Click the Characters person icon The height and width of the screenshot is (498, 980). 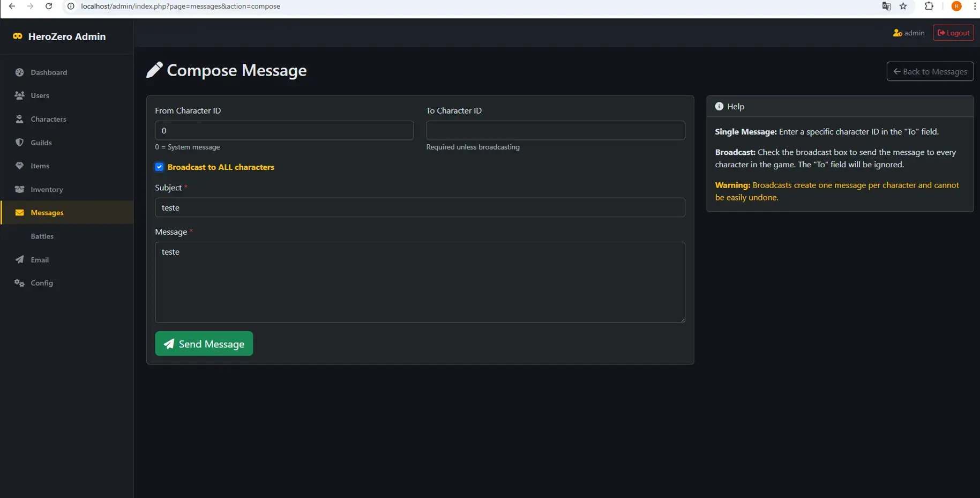click(x=20, y=119)
